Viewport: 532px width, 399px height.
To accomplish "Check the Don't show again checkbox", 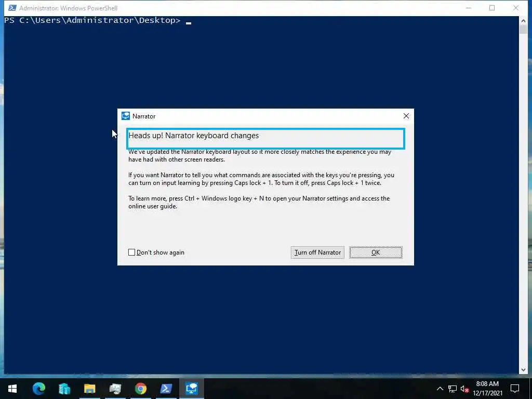I will click(131, 252).
